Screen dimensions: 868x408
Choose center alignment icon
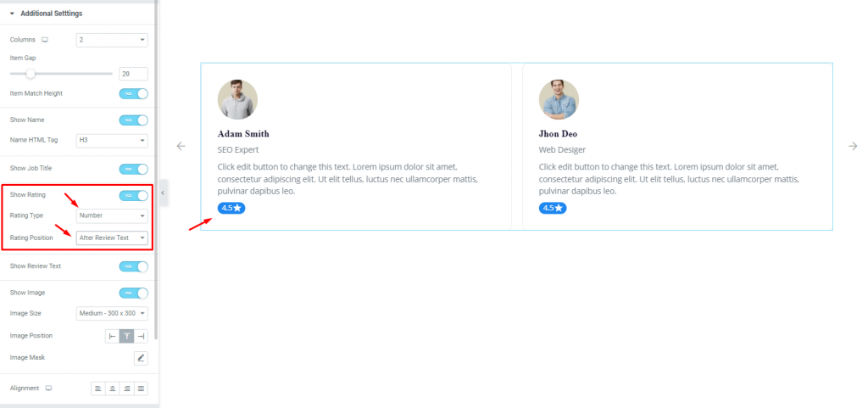click(113, 388)
